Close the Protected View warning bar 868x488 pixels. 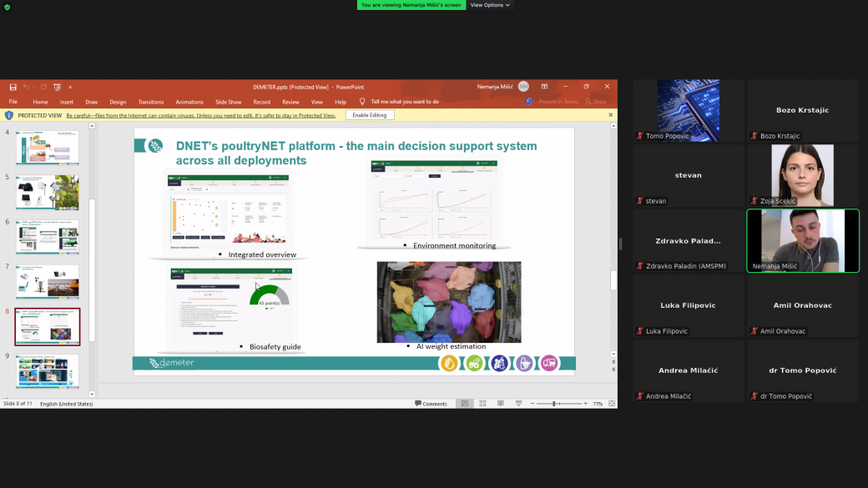point(610,115)
